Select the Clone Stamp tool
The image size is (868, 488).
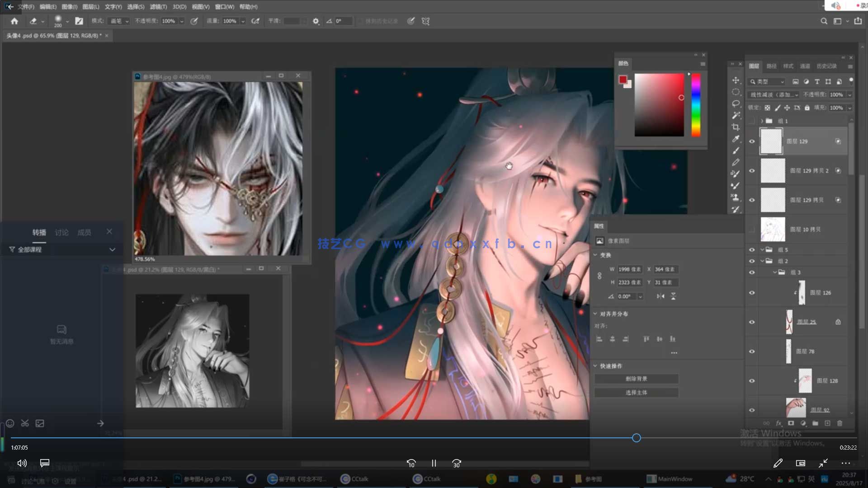click(736, 197)
